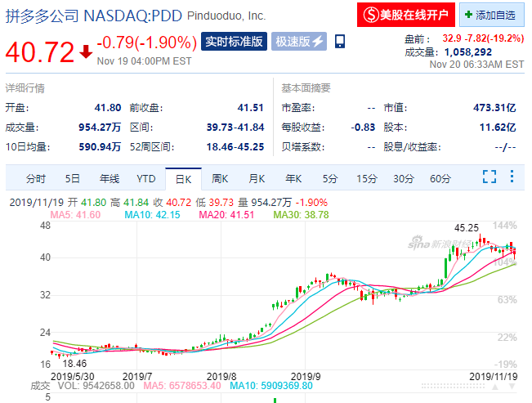Click the chart zoom slider bar
Screen dimensions: 532x403
click(x=453, y=386)
